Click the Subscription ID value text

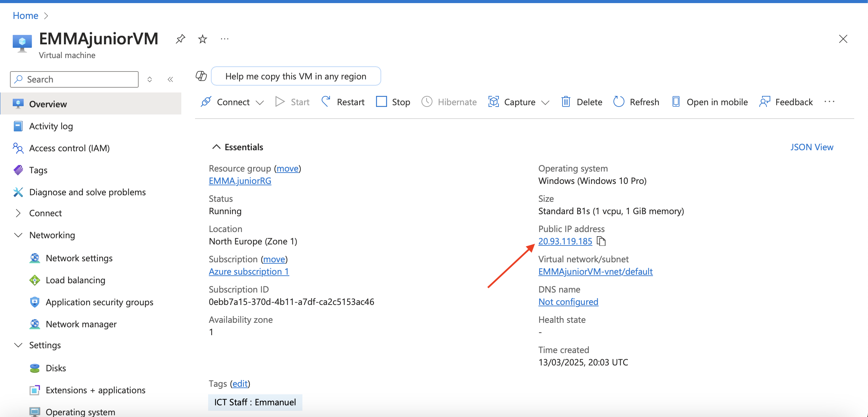tap(291, 302)
